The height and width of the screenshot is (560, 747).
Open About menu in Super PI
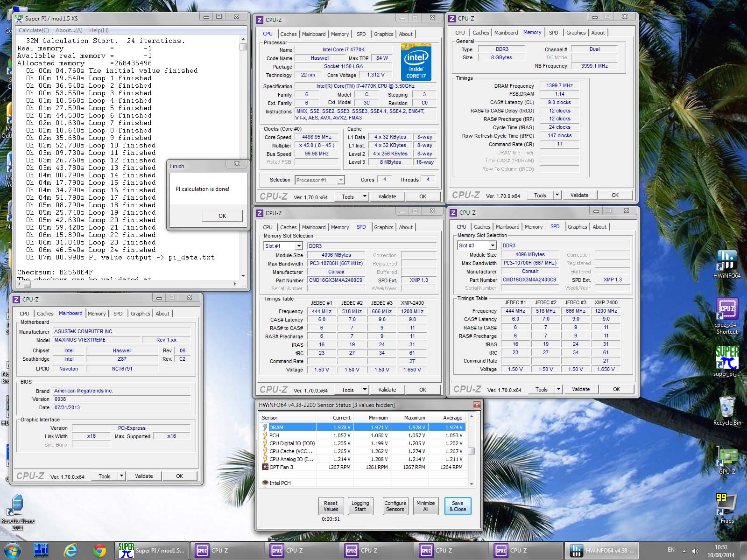[69, 30]
